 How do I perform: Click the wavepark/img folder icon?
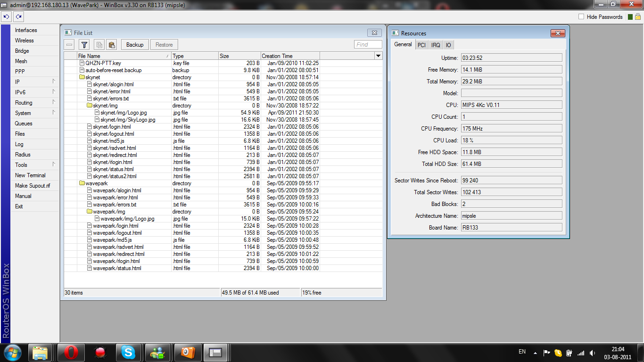tap(90, 212)
